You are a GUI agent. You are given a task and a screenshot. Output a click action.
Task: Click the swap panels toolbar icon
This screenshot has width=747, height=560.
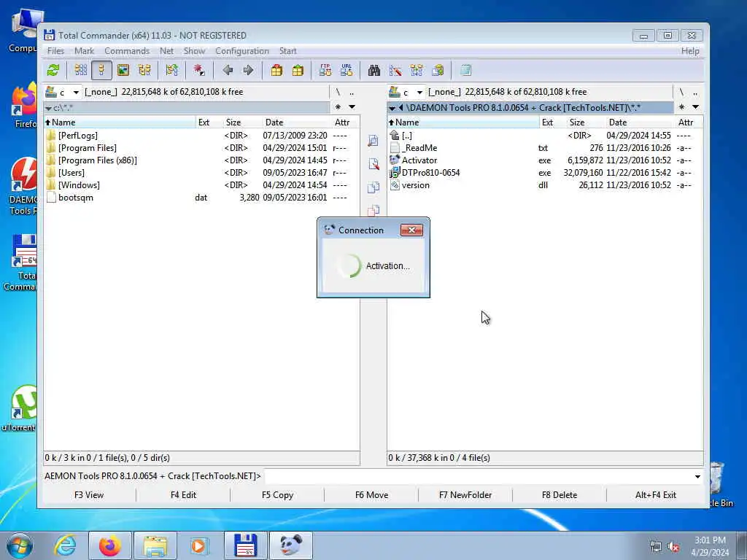point(172,71)
